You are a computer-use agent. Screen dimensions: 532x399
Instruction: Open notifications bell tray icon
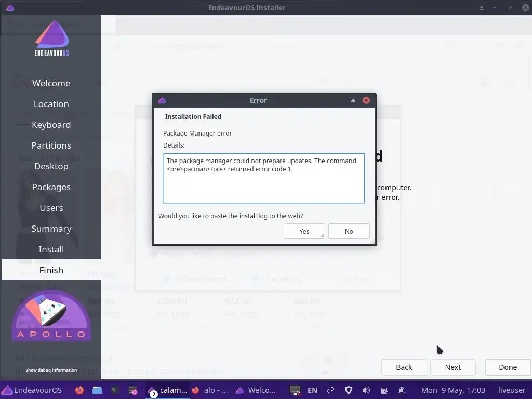(402, 390)
